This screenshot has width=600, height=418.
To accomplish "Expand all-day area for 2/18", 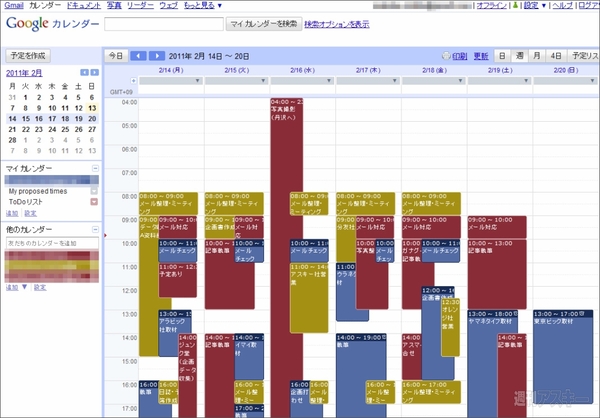I will (461, 81).
